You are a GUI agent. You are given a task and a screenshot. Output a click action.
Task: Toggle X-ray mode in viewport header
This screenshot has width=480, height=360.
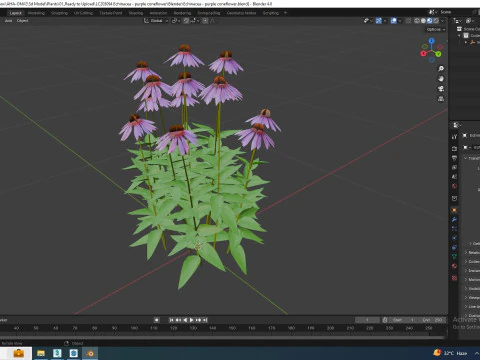tap(408, 21)
